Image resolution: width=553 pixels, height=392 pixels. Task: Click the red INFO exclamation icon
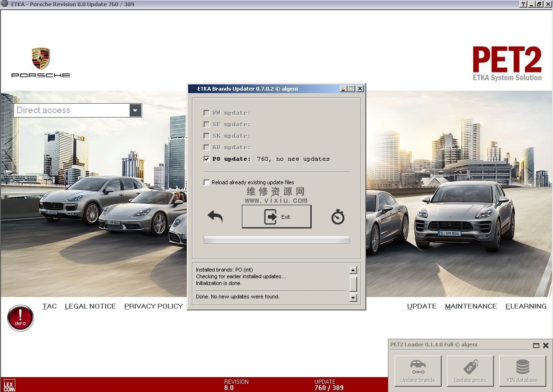coord(20,318)
